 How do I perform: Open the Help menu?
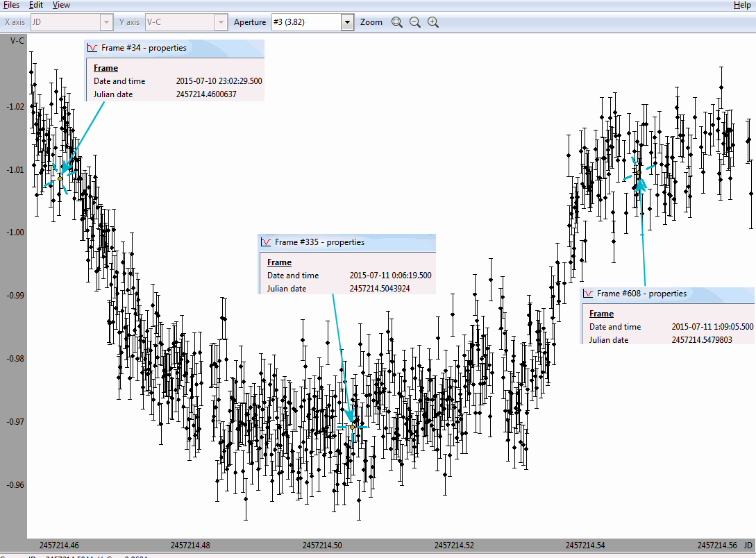(x=742, y=5)
